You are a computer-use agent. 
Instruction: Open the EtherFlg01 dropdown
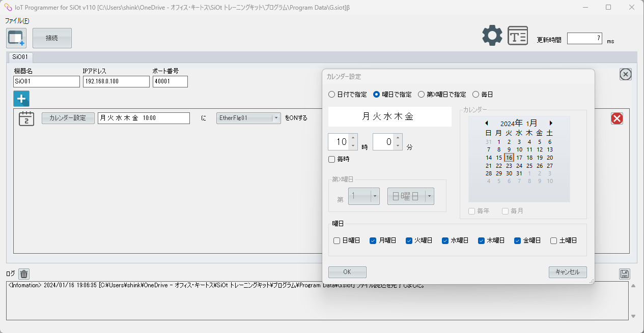point(276,118)
